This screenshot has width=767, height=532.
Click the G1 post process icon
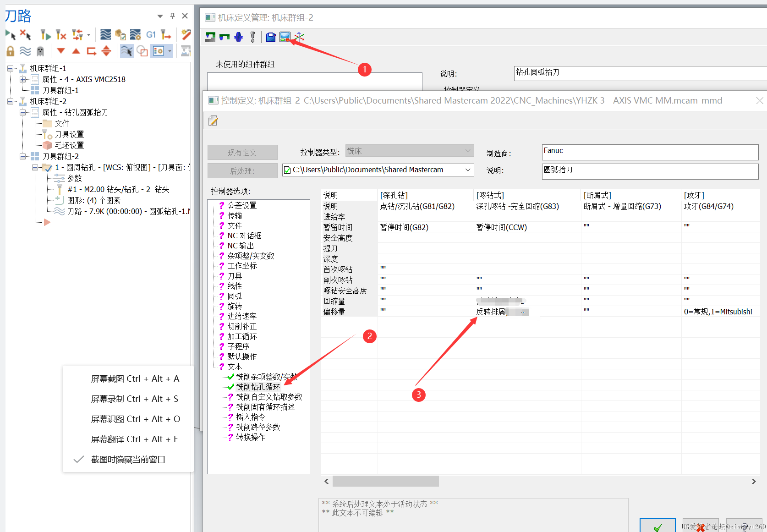coord(151,35)
